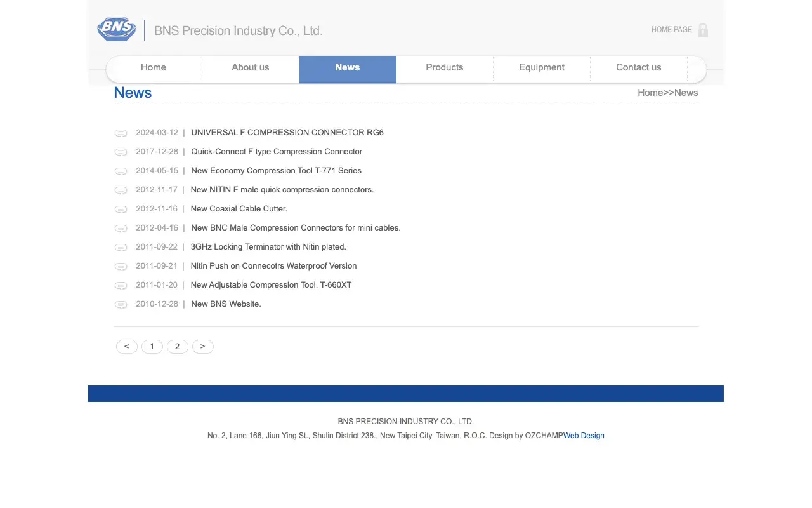Click the speech bubble icon beside 2011-01-20
The image size is (812, 508).
[x=121, y=286]
